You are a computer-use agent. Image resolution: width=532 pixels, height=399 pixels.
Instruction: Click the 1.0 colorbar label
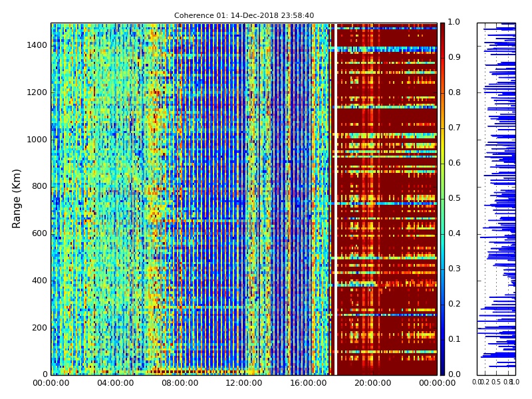454,22
